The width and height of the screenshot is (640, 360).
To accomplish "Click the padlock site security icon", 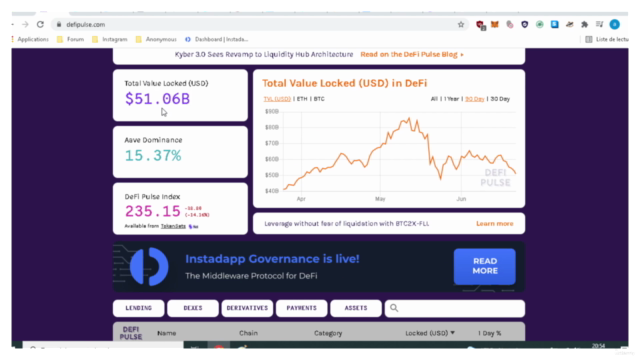I will point(59,24).
